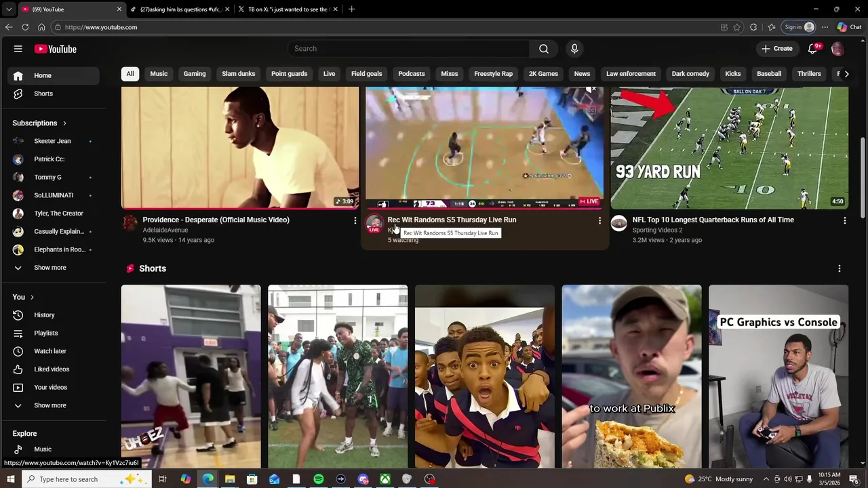
Task: Open Shorts shelf more options menu
Action: (840, 268)
